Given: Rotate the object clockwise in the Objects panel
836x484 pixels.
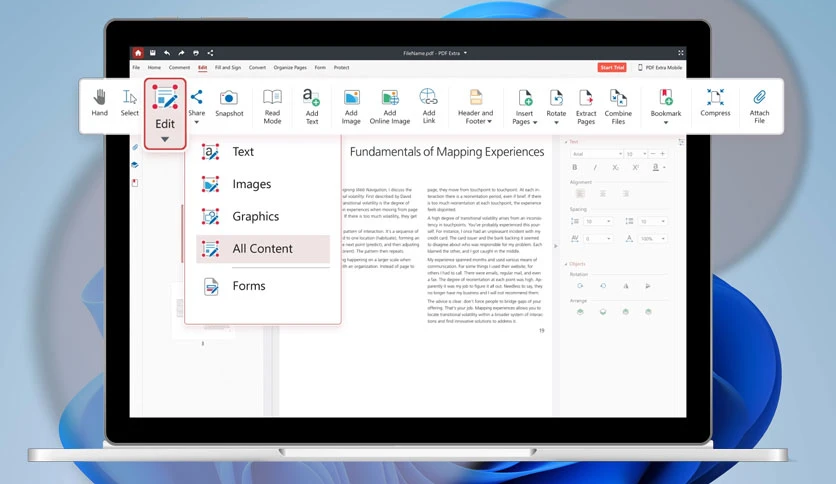Looking at the screenshot, I should 580,286.
